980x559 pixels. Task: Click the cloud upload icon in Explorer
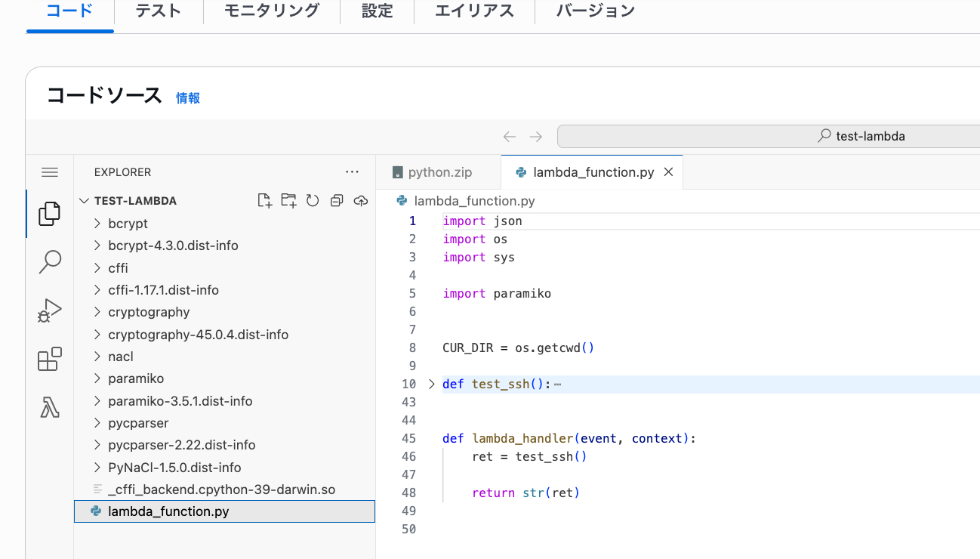pyautogui.click(x=361, y=200)
